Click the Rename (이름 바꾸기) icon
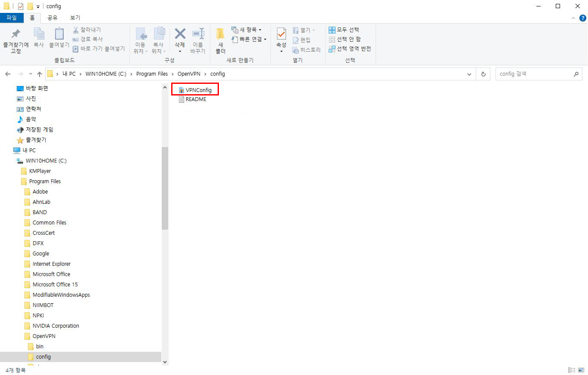Viewport: 588px width, 375px height. point(198,34)
